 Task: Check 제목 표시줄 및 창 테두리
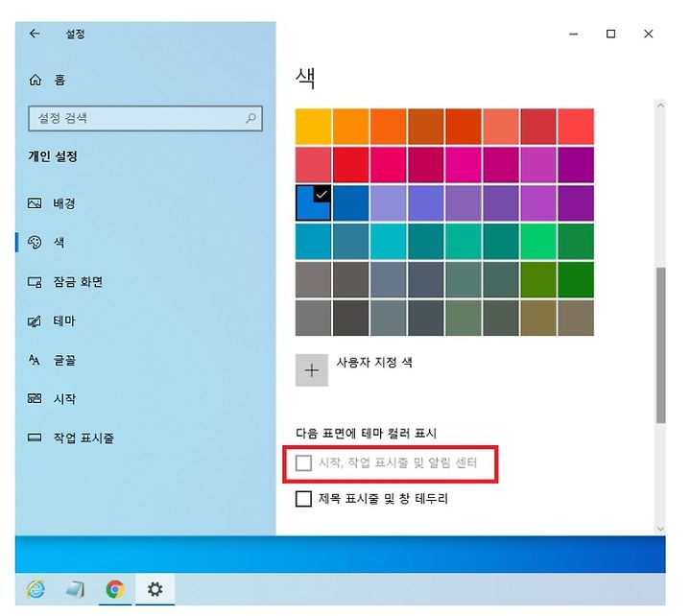(x=303, y=499)
